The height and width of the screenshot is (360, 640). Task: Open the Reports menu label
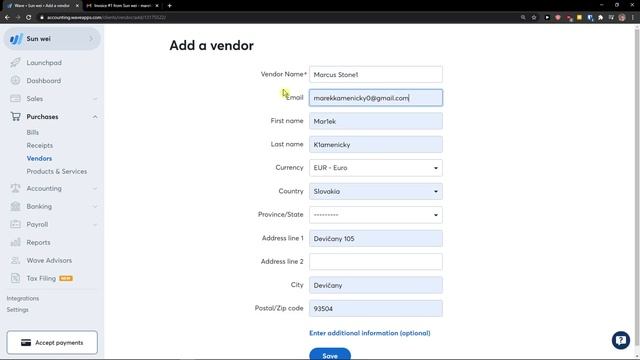tap(38, 242)
